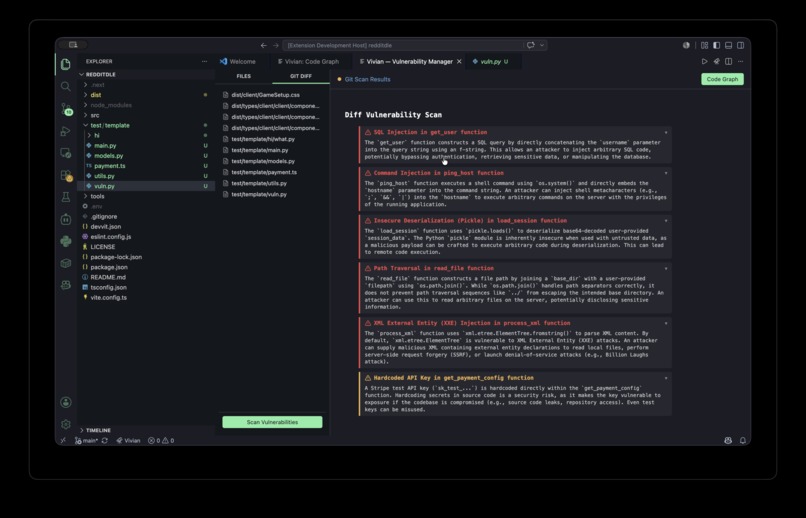Open the dropdown arrow next to the Copilot chat icon
This screenshot has width=806, height=518.
coord(542,45)
